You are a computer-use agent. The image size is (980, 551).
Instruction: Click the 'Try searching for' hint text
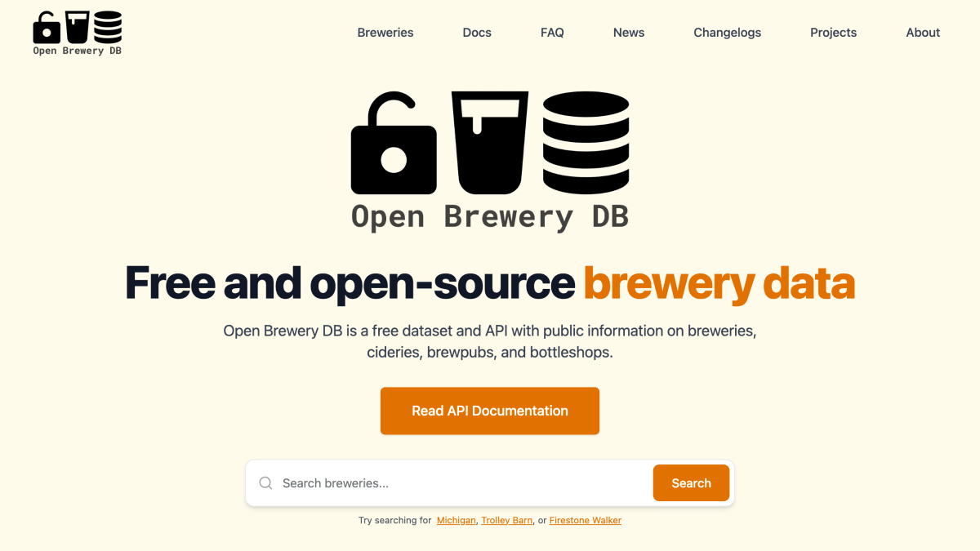tap(395, 520)
